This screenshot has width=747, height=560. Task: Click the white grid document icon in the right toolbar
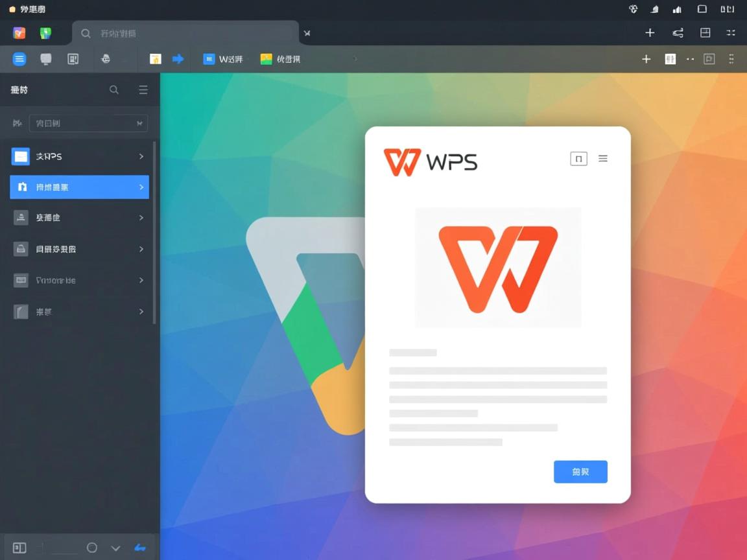[670, 59]
